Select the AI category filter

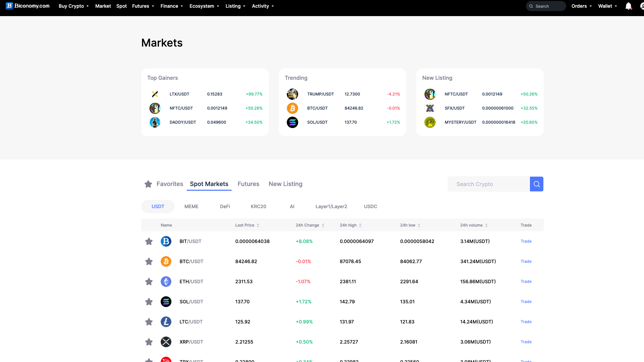tap(292, 206)
